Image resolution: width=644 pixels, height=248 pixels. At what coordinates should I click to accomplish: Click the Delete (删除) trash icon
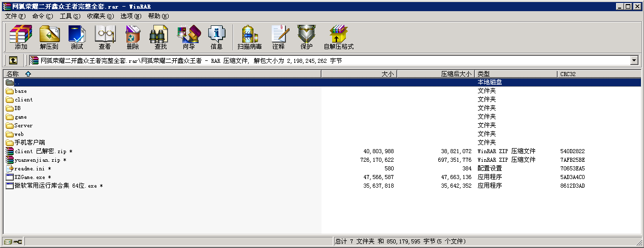pos(133,37)
